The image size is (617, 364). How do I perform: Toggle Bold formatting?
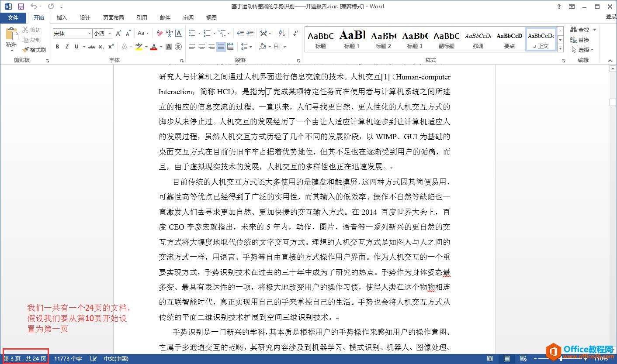[57, 47]
